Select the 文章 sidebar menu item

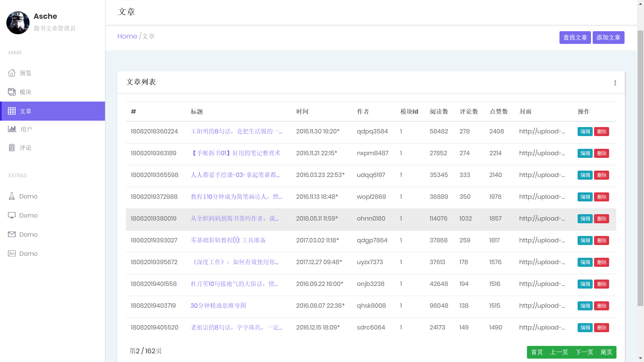[x=53, y=111]
